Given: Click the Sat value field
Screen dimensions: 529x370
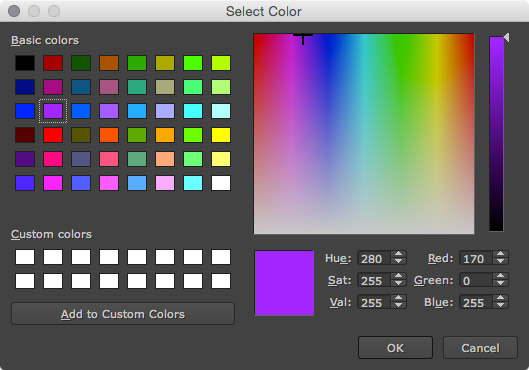Looking at the screenshot, I should [374, 280].
